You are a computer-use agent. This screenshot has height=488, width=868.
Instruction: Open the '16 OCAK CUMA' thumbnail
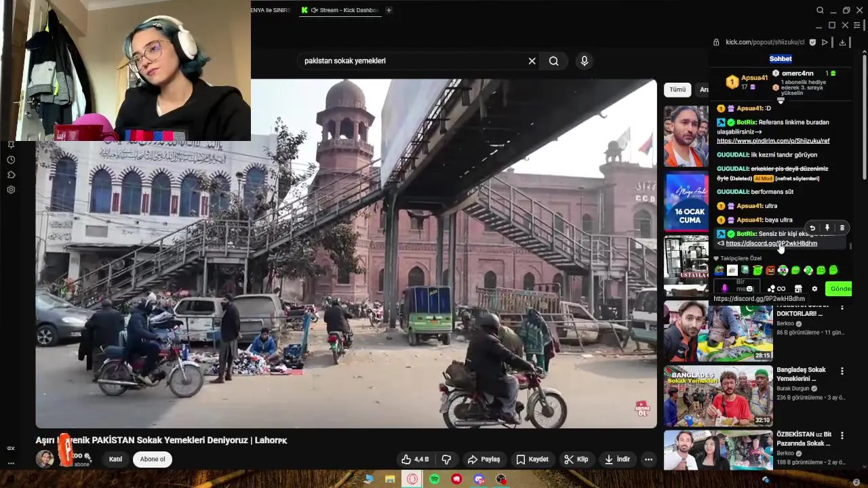click(686, 202)
